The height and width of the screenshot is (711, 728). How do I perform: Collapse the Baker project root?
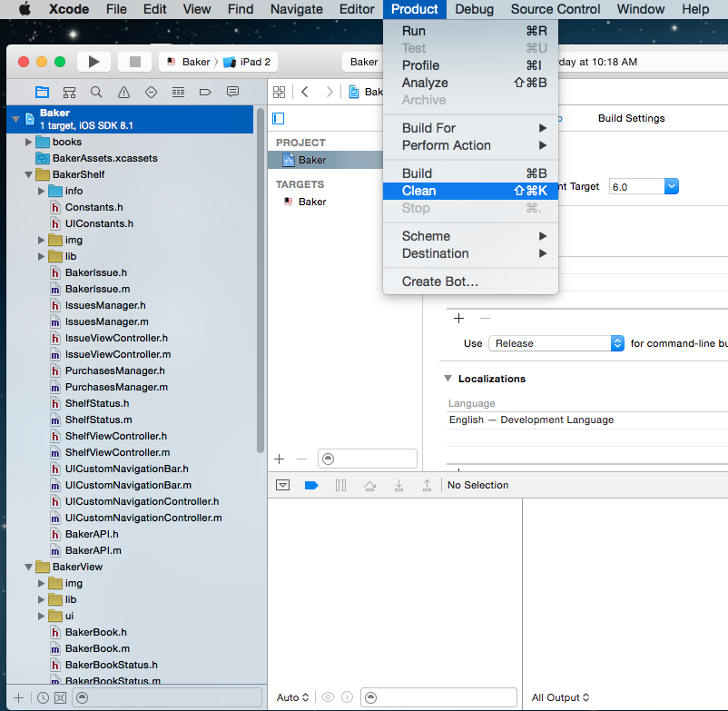(x=15, y=119)
